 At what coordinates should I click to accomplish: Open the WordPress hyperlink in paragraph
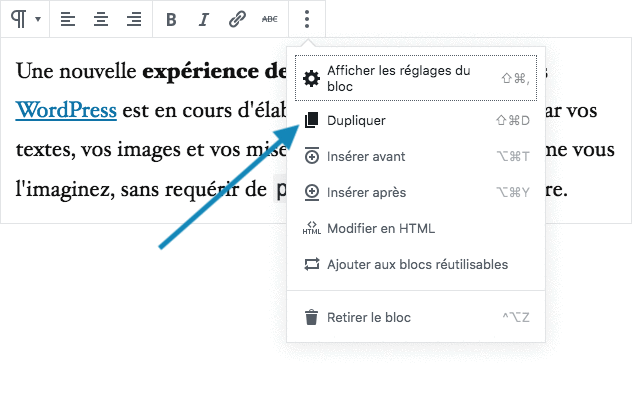point(66,110)
